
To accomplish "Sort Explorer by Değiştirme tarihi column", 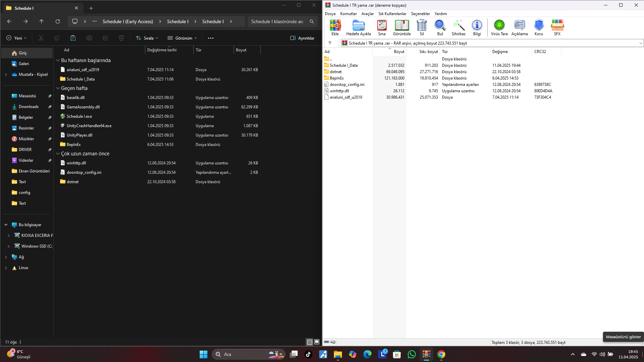I will pyautogui.click(x=169, y=50).
